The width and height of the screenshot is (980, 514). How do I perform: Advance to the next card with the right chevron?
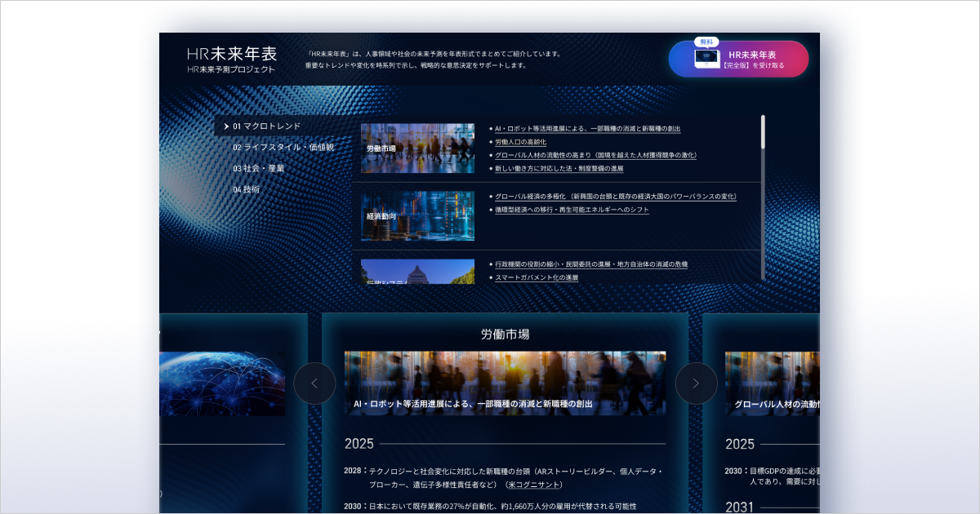[696, 383]
